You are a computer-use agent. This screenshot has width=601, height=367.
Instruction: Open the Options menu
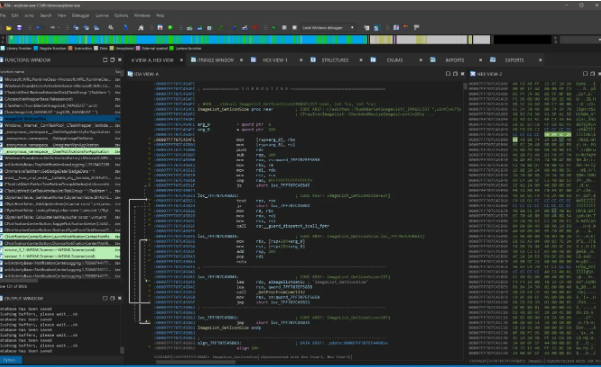[x=121, y=16]
